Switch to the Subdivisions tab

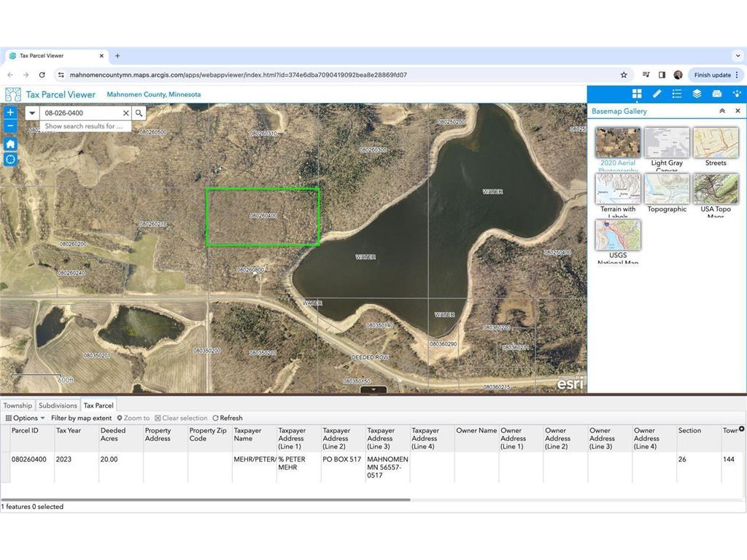tap(58, 405)
